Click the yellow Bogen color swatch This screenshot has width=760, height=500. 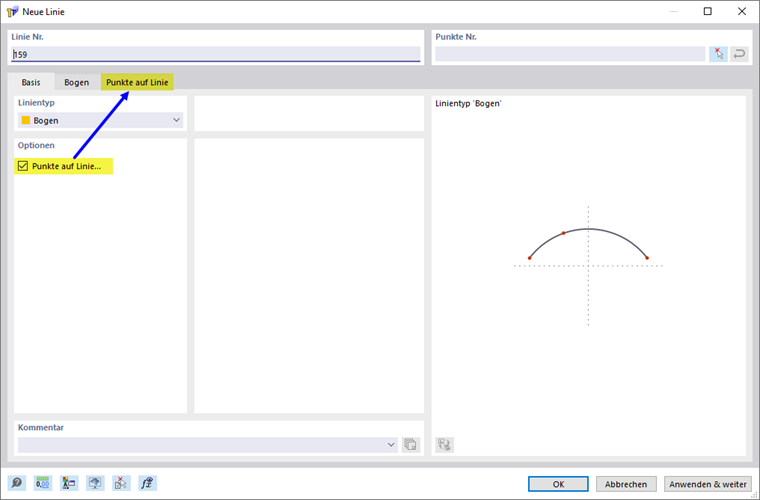[26, 120]
